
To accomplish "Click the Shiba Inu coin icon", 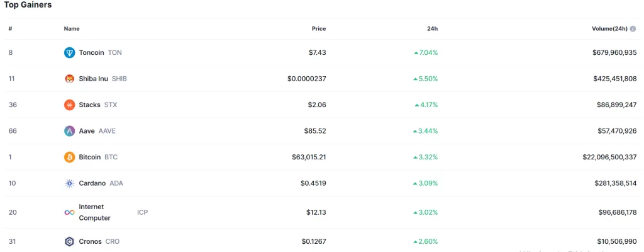I will [x=69, y=79].
